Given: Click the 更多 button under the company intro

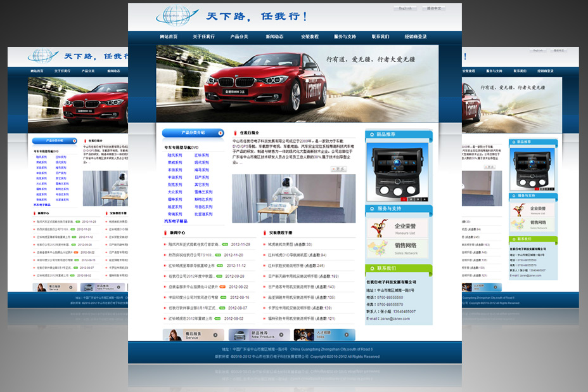Looking at the screenshot, I should 339,169.
